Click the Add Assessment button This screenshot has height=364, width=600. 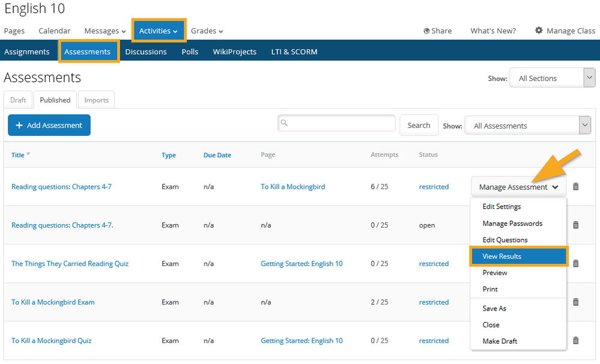(49, 125)
